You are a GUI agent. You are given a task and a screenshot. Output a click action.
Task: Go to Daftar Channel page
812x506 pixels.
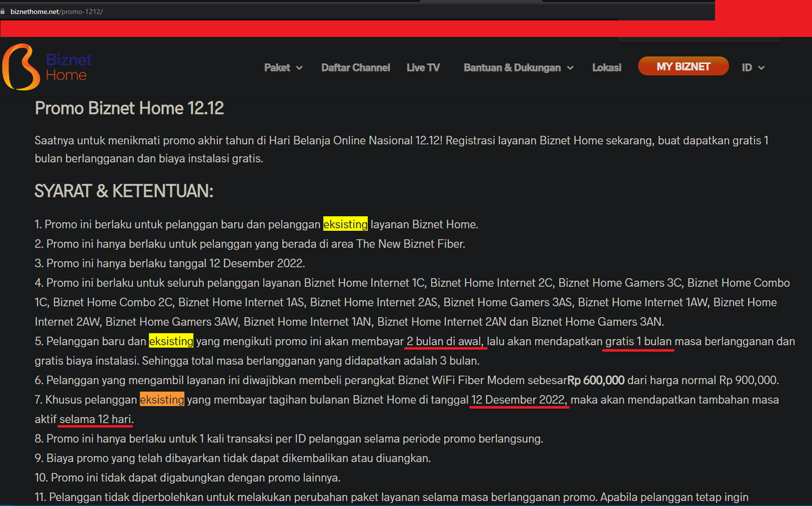355,67
